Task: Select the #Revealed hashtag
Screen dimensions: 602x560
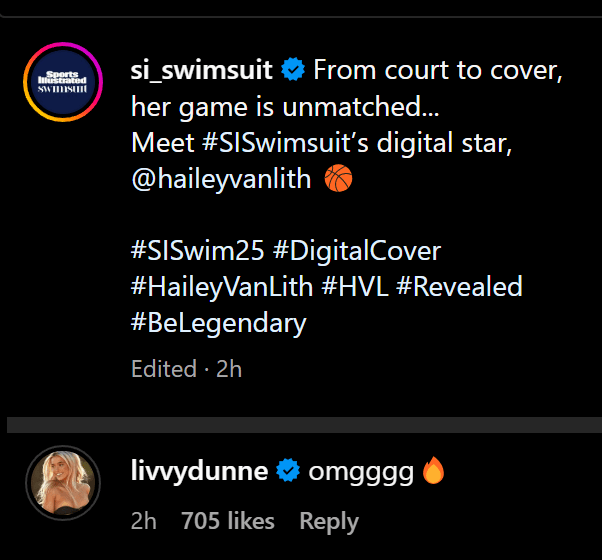Action: pyautogui.click(x=459, y=287)
